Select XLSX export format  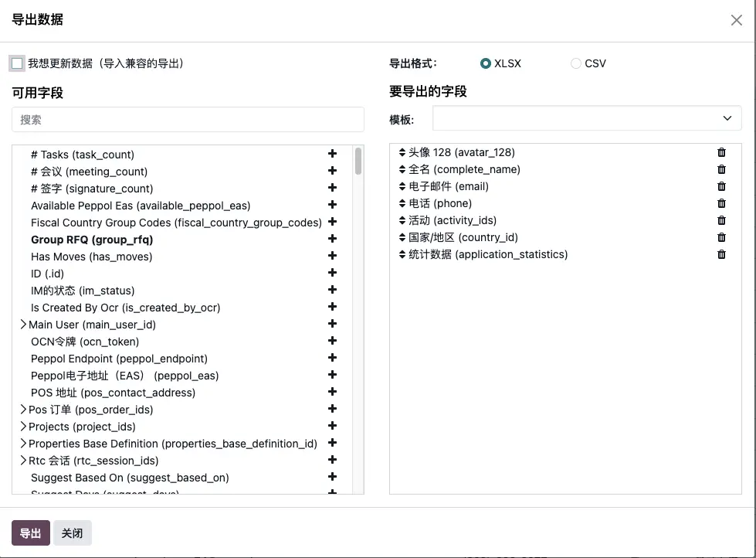pos(485,63)
